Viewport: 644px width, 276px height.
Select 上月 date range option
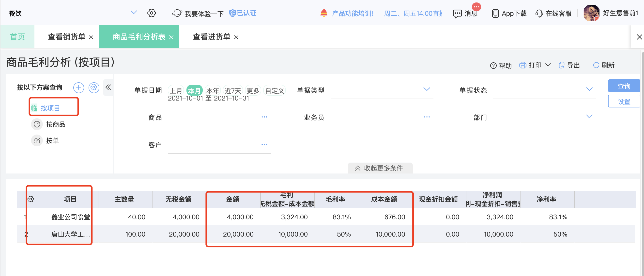(176, 90)
